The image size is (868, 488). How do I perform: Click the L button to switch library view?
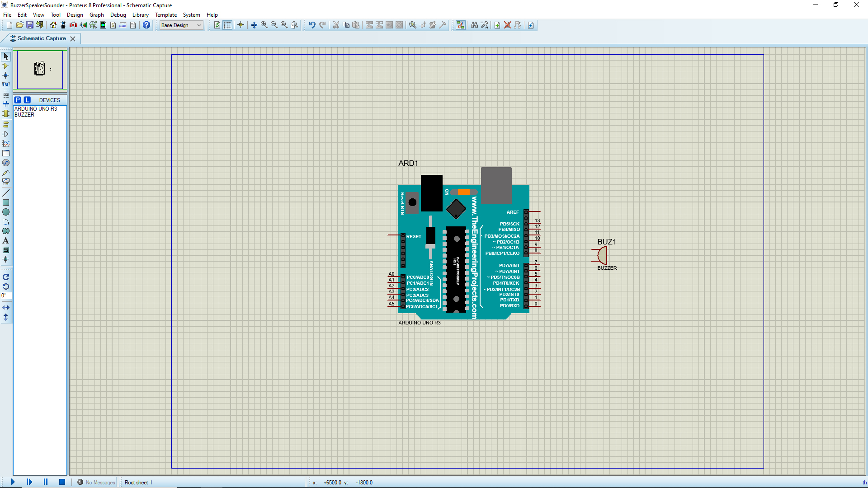(27, 100)
